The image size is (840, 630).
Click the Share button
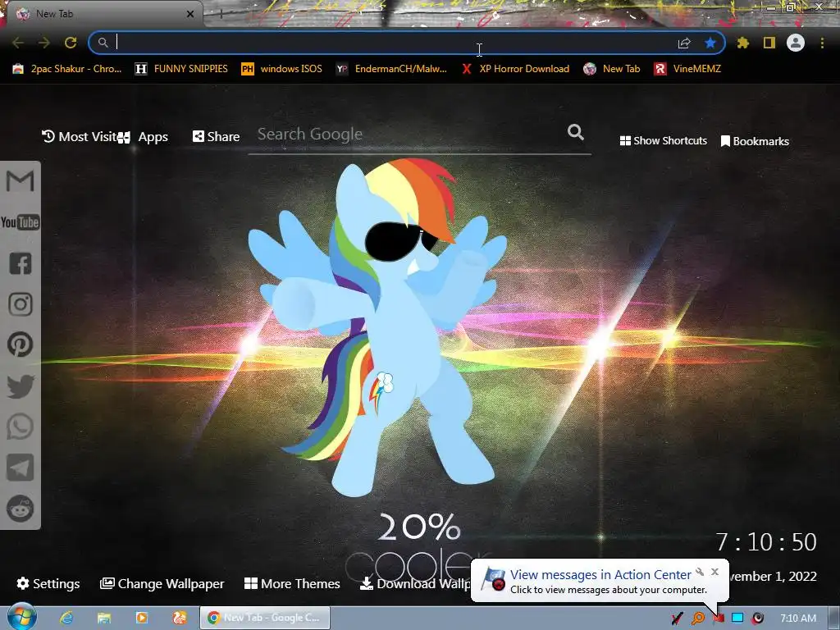pos(216,137)
